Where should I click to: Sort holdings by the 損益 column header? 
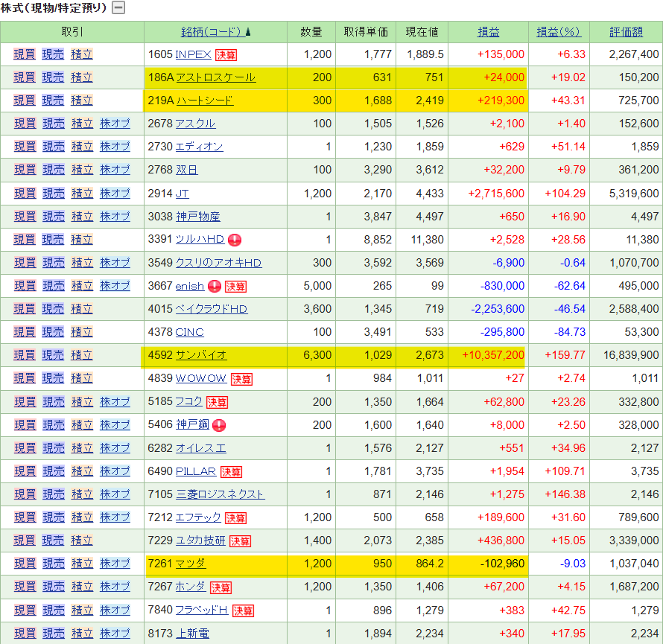489,32
